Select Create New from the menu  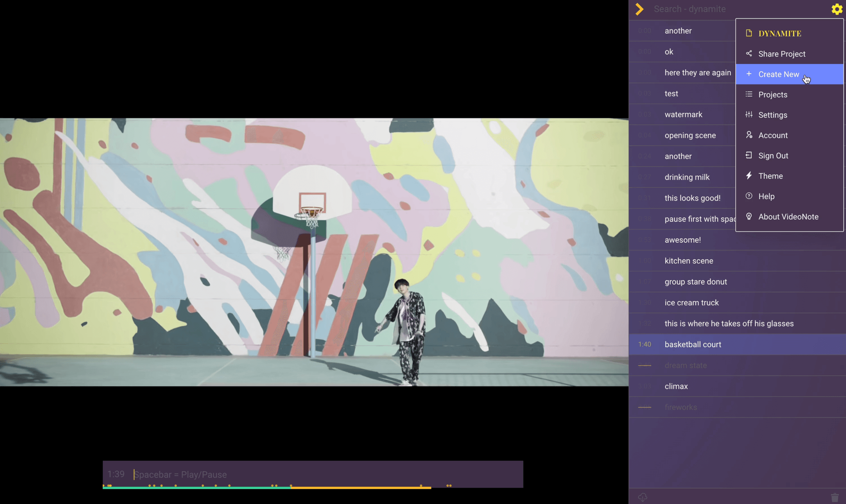tap(778, 74)
